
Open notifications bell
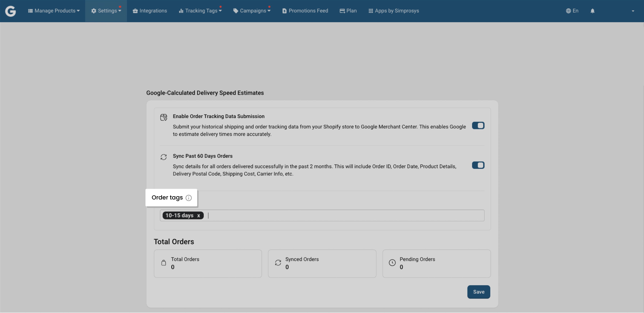[592, 11]
